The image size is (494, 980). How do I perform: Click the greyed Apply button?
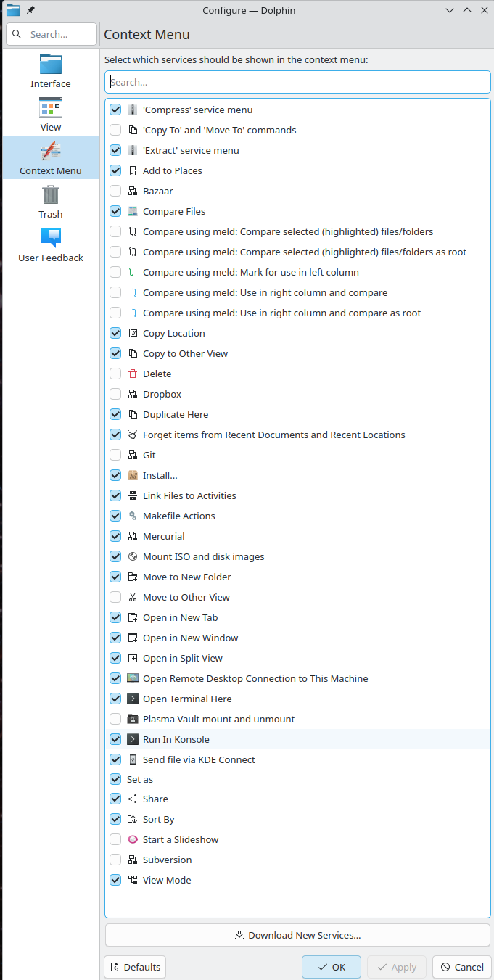click(x=397, y=967)
